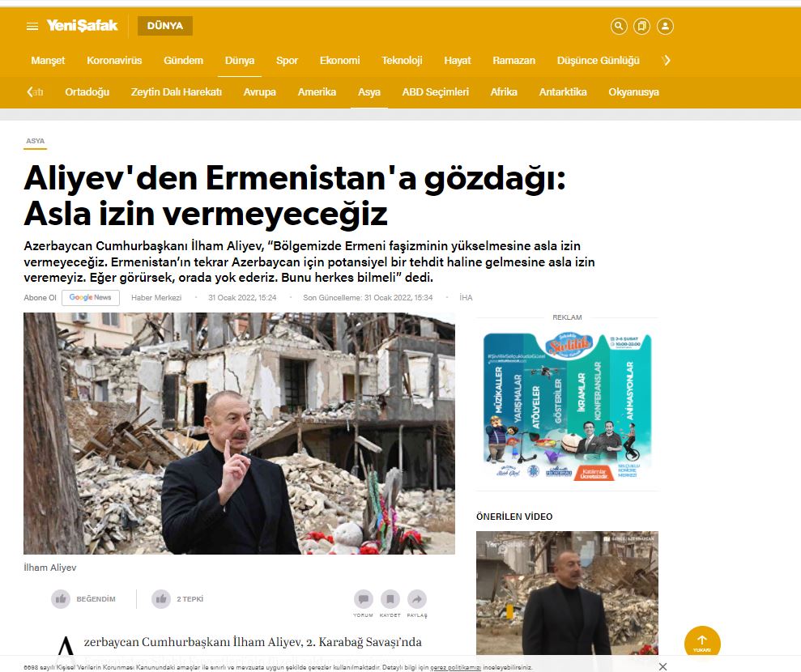Dismiss the cookie notice with X

(x=663, y=666)
